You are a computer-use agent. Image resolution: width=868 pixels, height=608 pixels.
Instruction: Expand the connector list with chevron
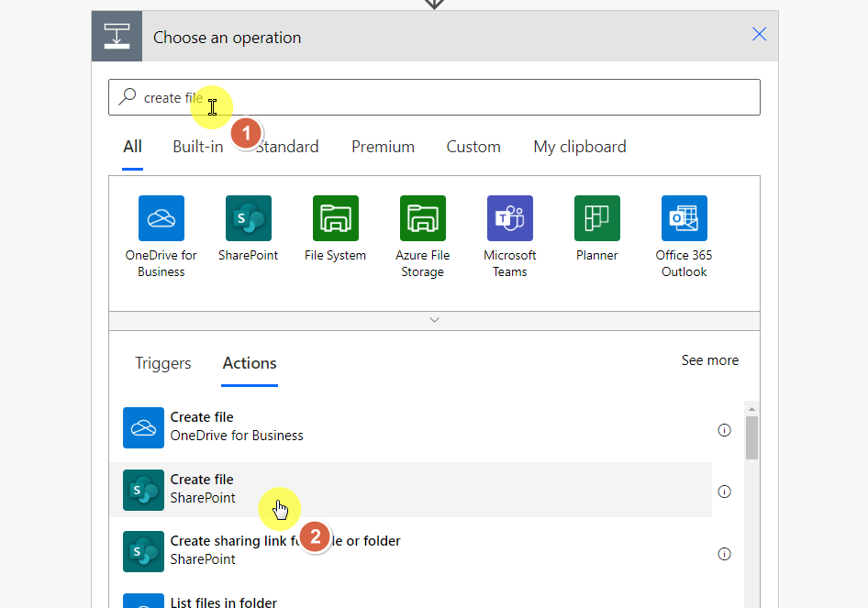[435, 320]
